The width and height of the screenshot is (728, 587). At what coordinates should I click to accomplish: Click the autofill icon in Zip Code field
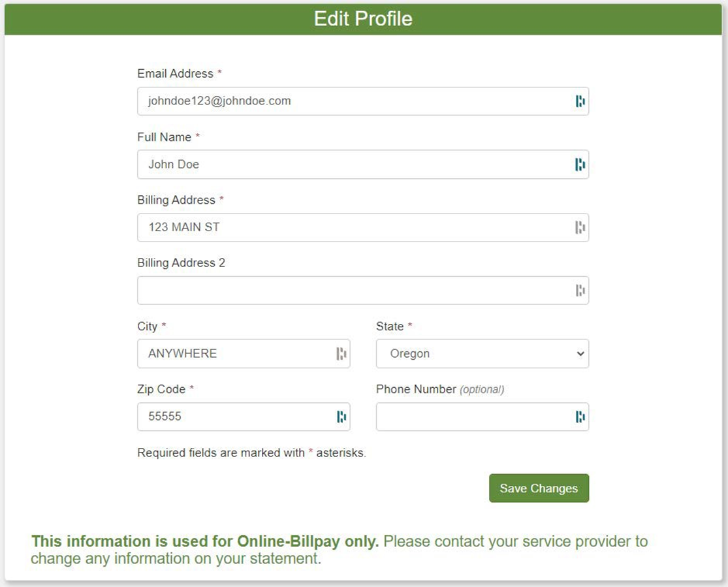point(341,417)
